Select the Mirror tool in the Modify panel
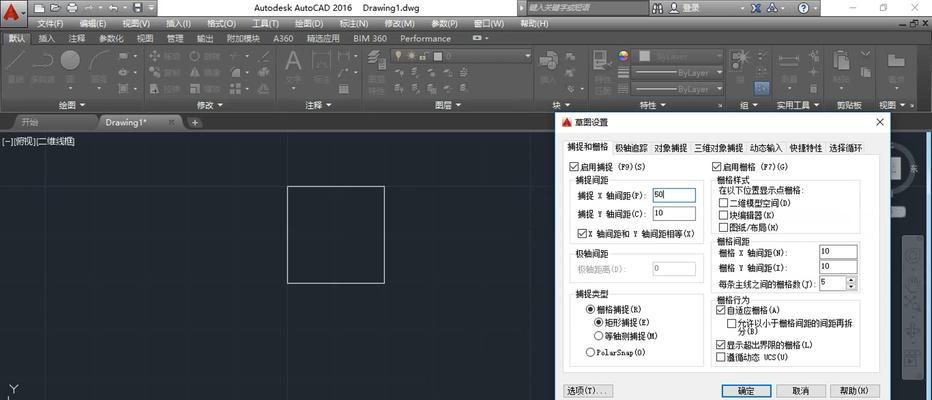The height and width of the screenshot is (400, 932). (x=194, y=73)
